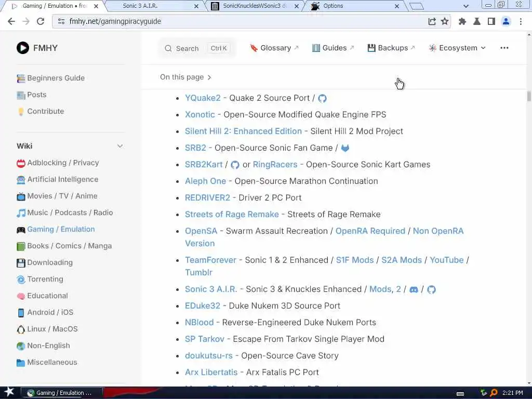Viewport: 532px width, 399px height.
Task: Open the profile avatar icon
Action: (x=506, y=21)
